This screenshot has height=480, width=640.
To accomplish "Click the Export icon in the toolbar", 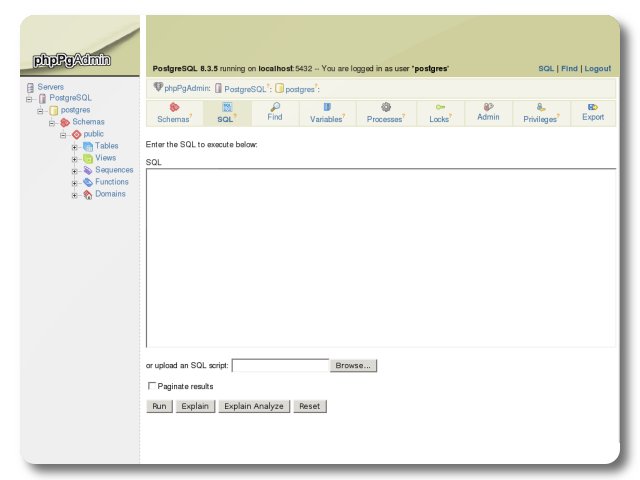I will click(x=593, y=106).
